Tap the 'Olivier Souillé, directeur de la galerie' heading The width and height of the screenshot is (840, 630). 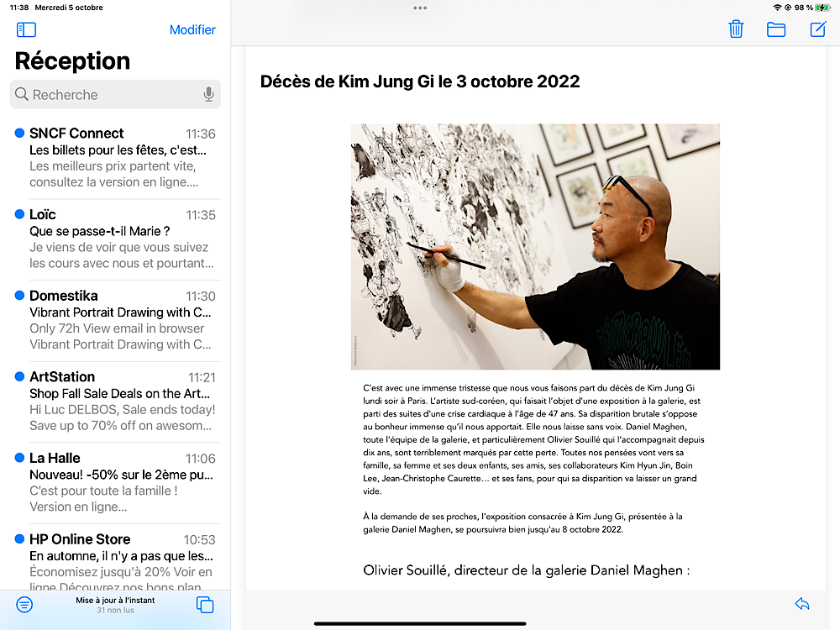(526, 570)
